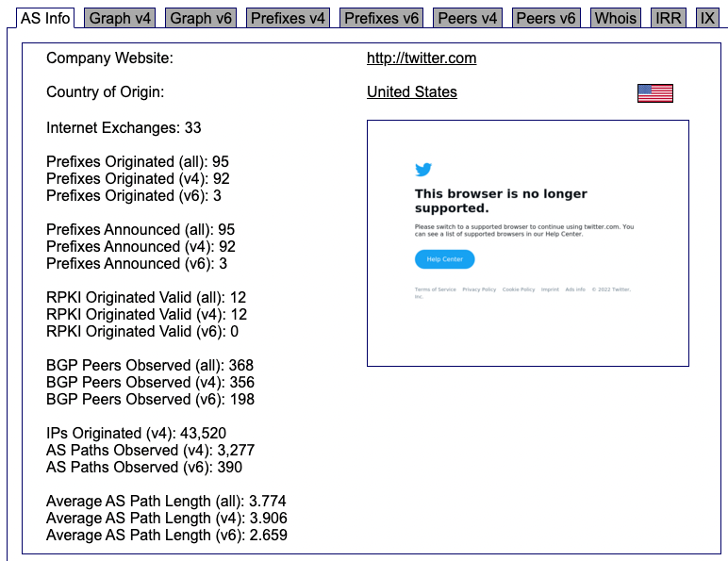Click the United States flag icon
This screenshot has width=728, height=561.
point(655,93)
